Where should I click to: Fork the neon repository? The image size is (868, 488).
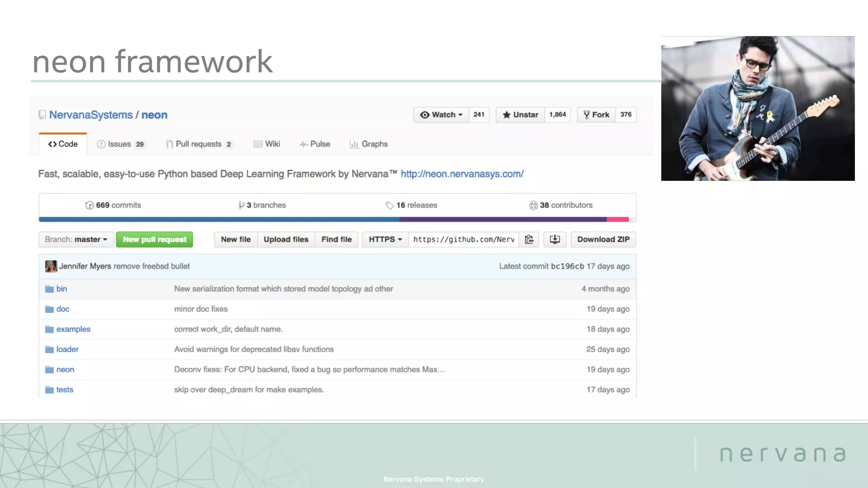pos(596,115)
